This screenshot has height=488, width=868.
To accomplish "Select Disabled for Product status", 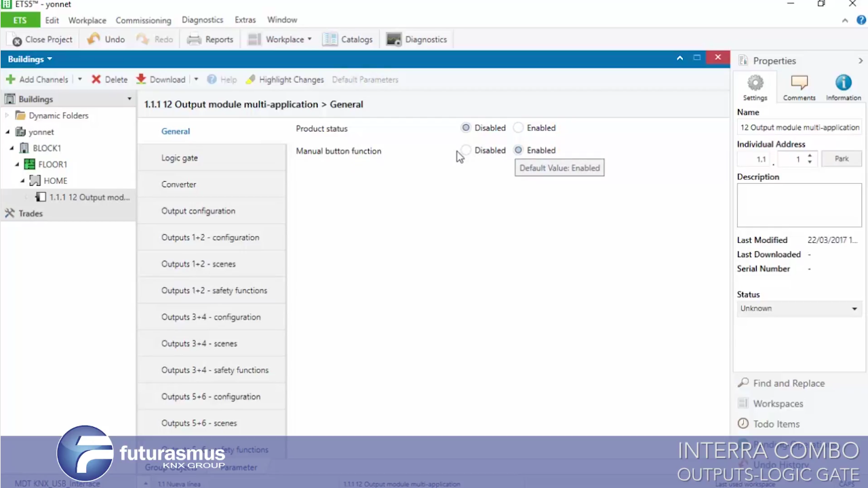I will coord(466,128).
